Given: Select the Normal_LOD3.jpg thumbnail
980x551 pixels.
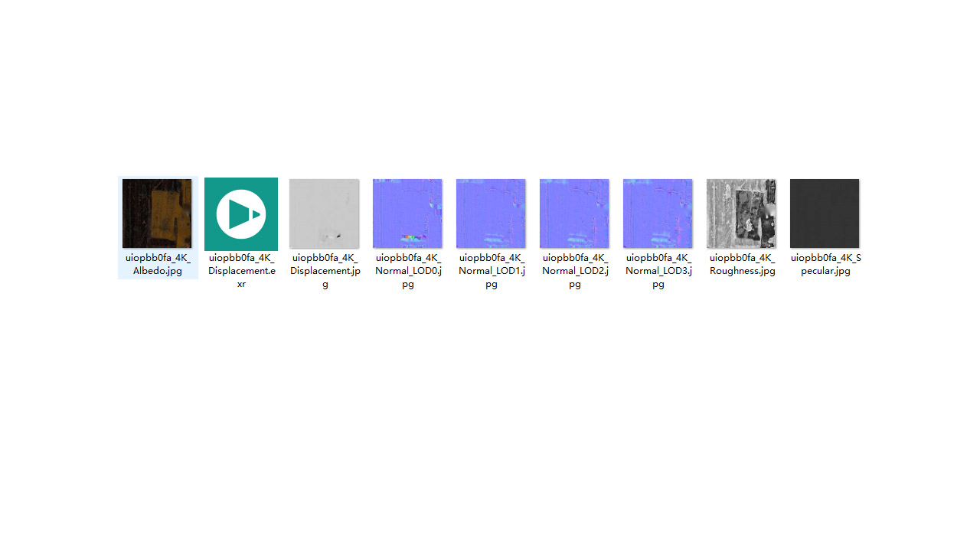Looking at the screenshot, I should [658, 214].
